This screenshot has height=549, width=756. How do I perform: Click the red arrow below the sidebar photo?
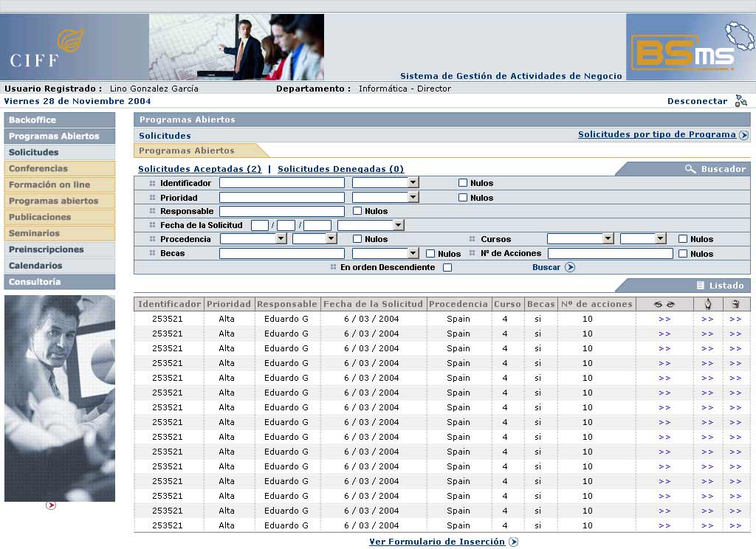(x=51, y=505)
